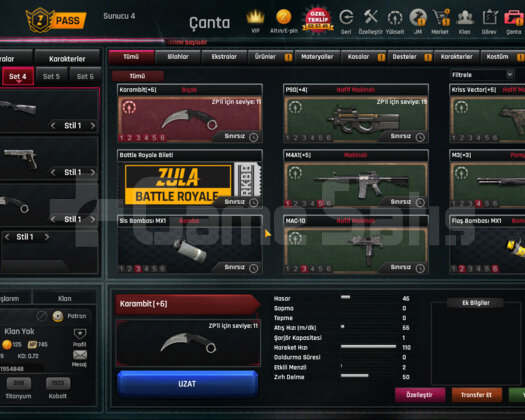
Task: Click the clock icon on M4A1 card
Action: [420, 203]
